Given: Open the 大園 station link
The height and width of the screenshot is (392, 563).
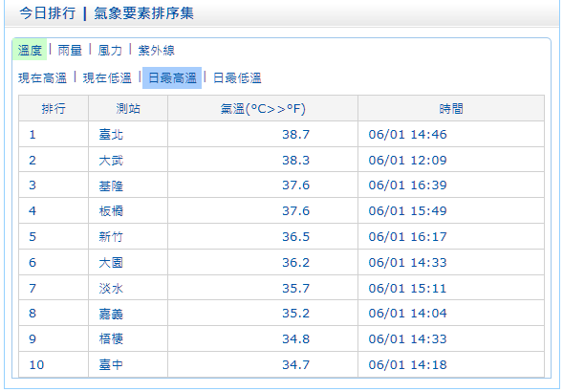Looking at the screenshot, I should pos(111,263).
